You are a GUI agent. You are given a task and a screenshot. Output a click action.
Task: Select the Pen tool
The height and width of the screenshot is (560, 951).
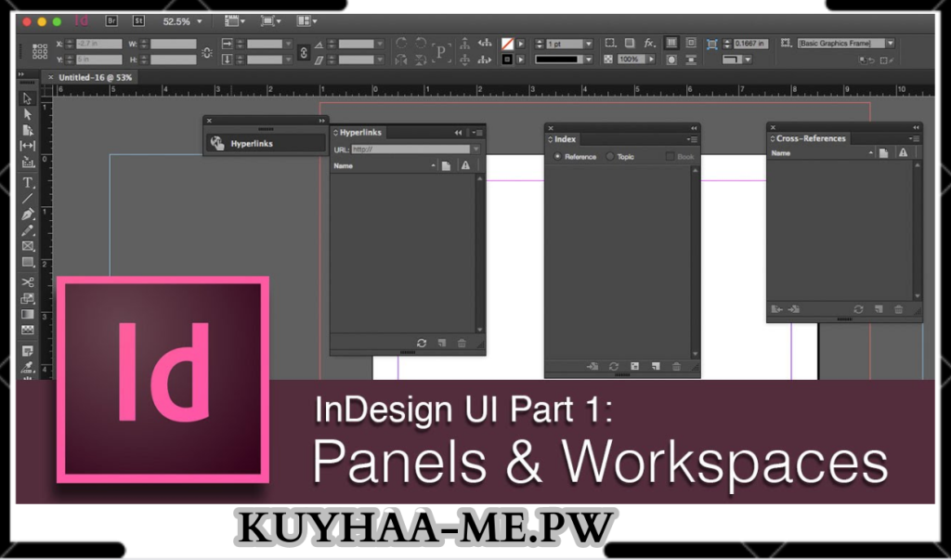click(27, 215)
